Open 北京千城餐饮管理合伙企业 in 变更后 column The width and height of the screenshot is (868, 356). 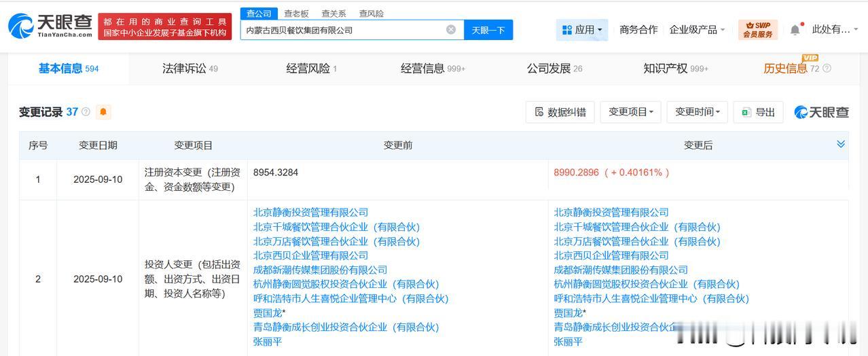tap(637, 227)
